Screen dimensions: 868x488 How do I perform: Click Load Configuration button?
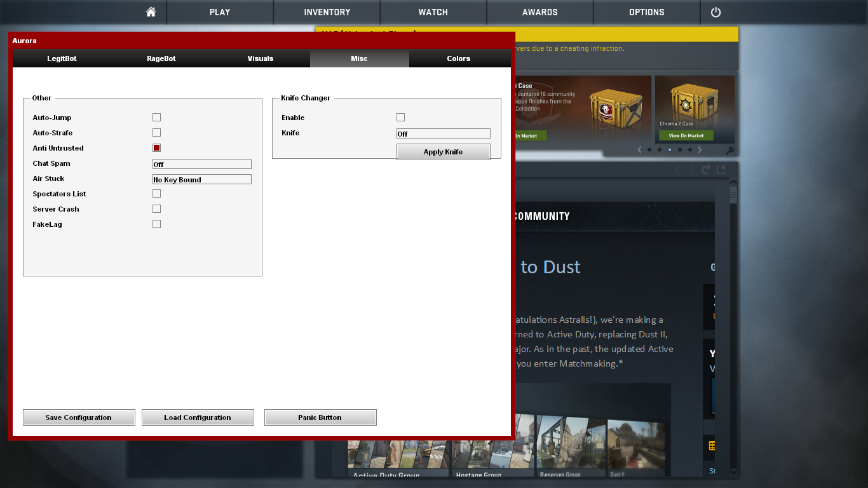[x=198, y=417]
